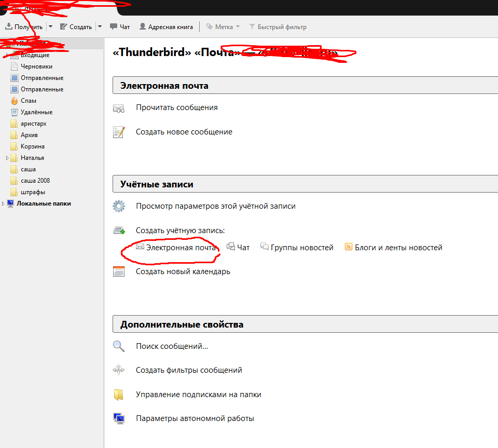Create a Блоги и ленты новостей account

398,248
